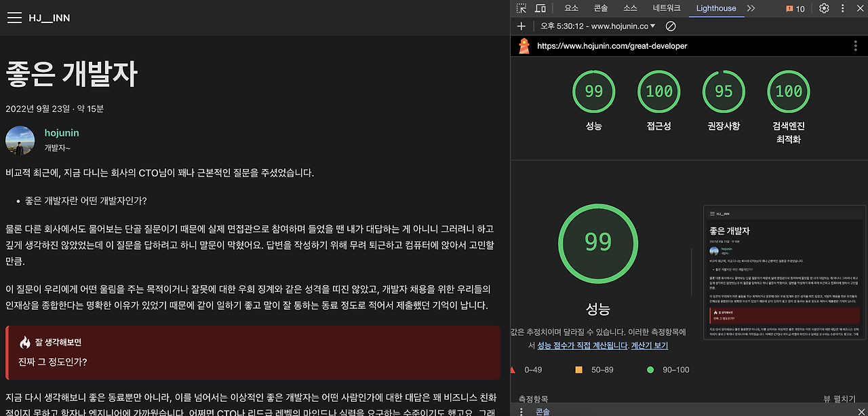Click the hojunin author avatar photo
Viewport: 868px width, 416px height.
(20, 140)
